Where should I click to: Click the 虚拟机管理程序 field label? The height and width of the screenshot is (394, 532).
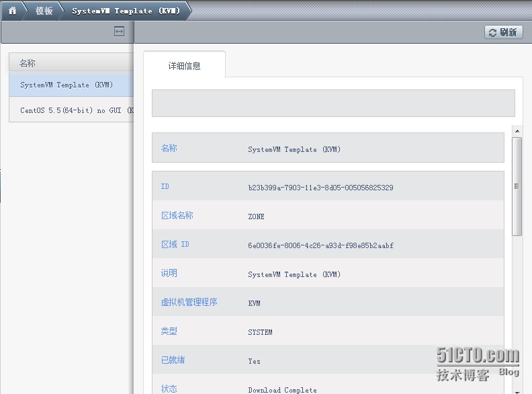point(189,302)
